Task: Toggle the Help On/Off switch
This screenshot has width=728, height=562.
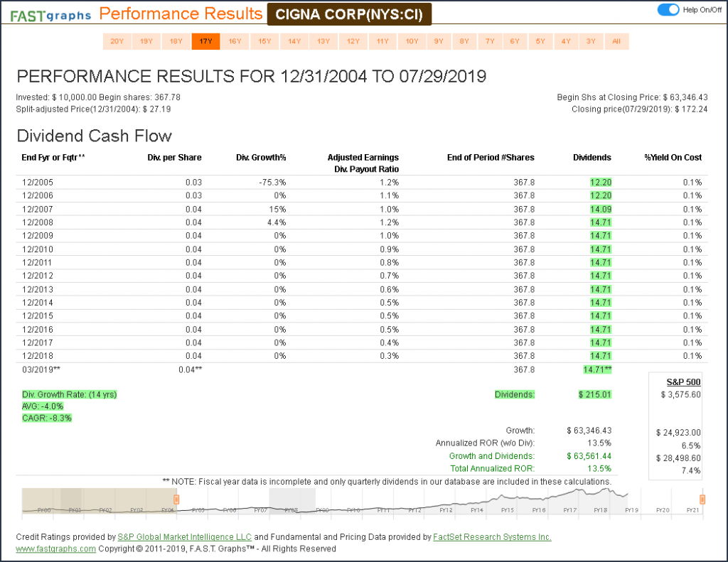Action: point(668,10)
